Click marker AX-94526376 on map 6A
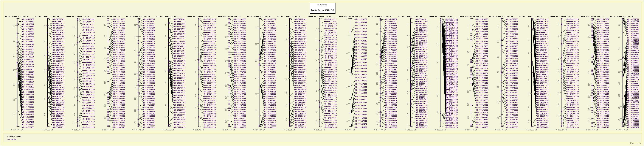This screenshot has height=146, width=644. pyautogui.click(x=482, y=19)
